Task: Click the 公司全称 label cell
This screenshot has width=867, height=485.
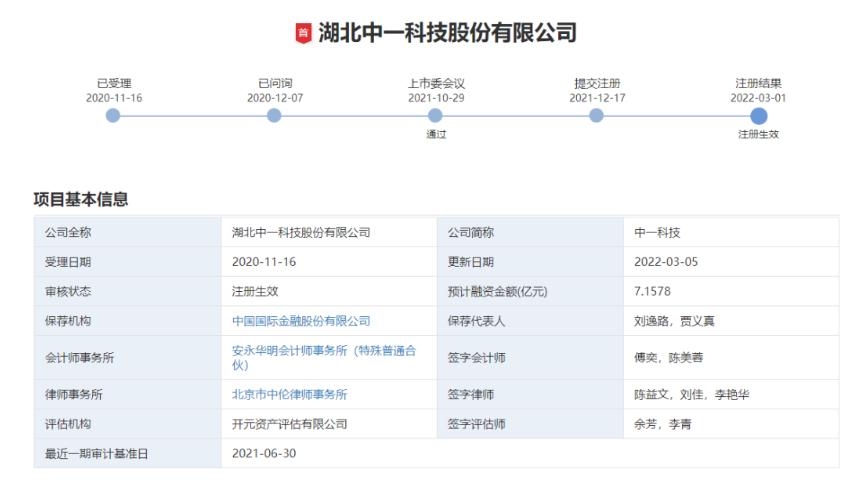Action: [x=128, y=232]
